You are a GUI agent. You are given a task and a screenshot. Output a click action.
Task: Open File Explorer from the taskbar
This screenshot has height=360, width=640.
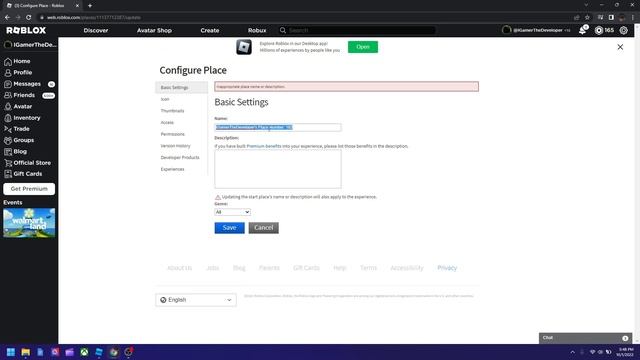26,352
